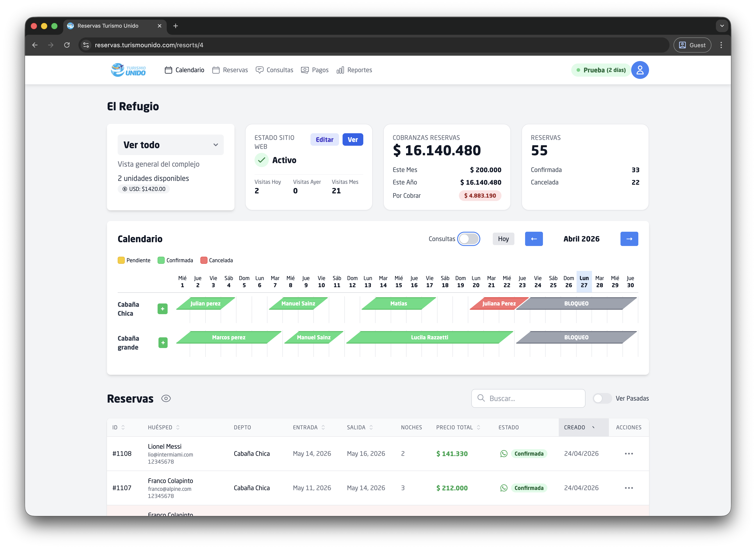
Task: Open the Consultas nav item
Action: coord(274,70)
